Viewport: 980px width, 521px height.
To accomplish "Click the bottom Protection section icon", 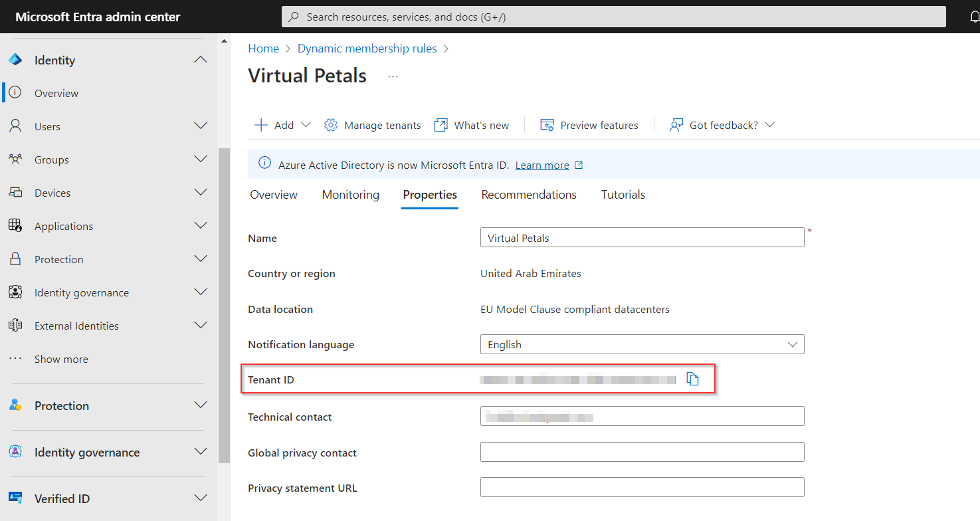I will click(x=15, y=405).
